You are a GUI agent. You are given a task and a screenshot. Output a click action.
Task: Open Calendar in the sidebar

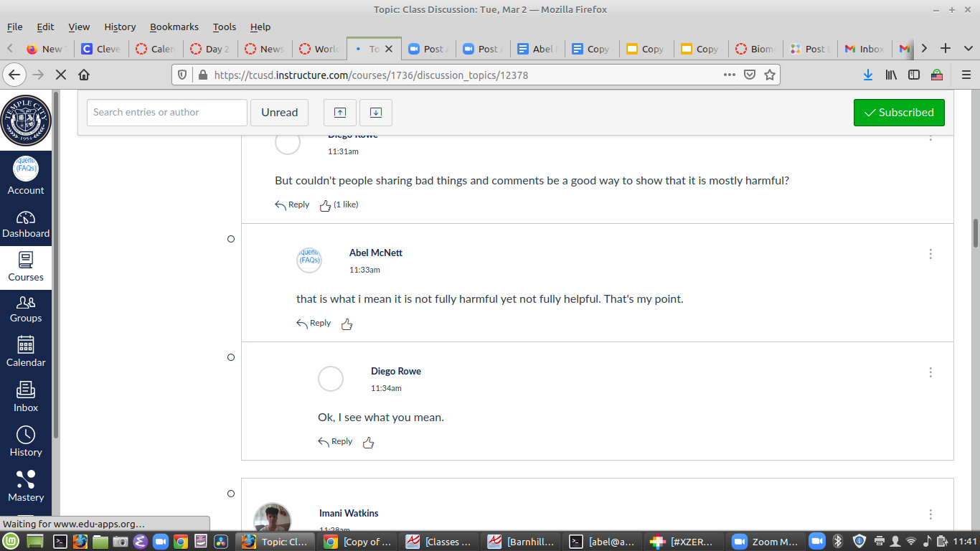pos(26,352)
